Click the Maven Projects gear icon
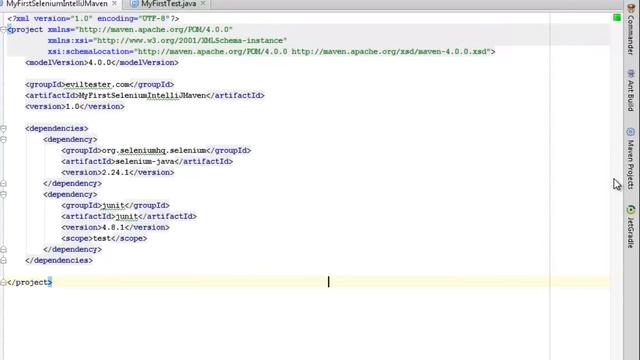The width and height of the screenshot is (640, 360). (x=631, y=132)
